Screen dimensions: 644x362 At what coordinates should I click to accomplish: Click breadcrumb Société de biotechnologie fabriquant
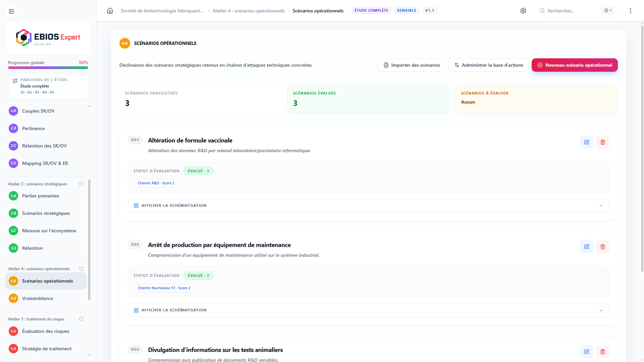(x=162, y=11)
